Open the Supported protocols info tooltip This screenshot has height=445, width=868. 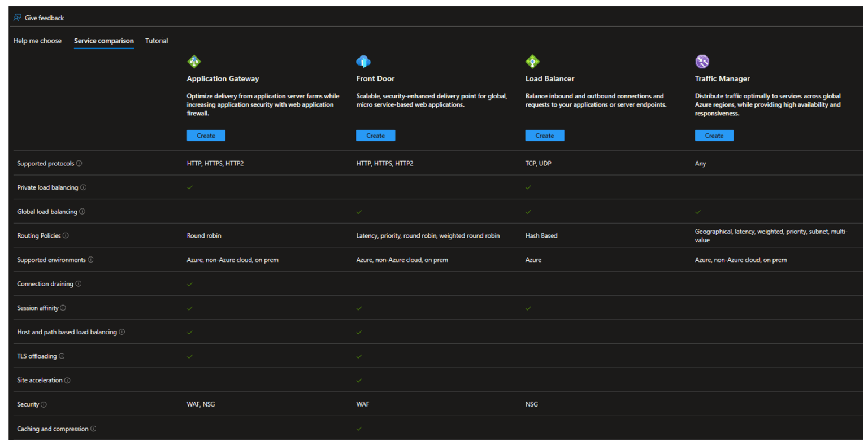(79, 163)
